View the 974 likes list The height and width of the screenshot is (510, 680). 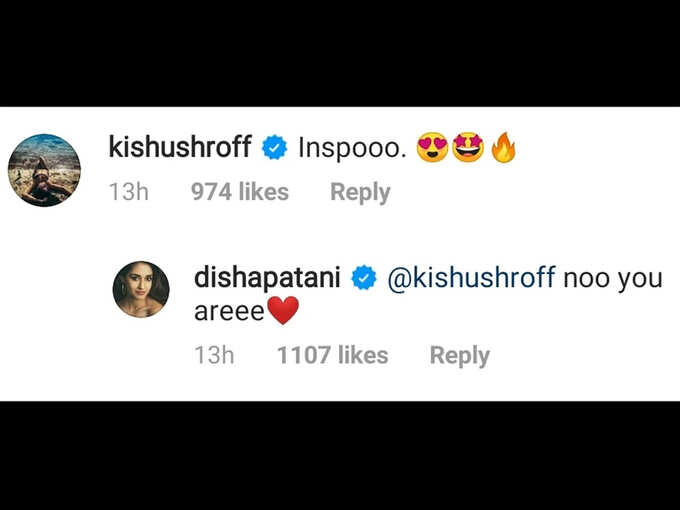point(240,192)
